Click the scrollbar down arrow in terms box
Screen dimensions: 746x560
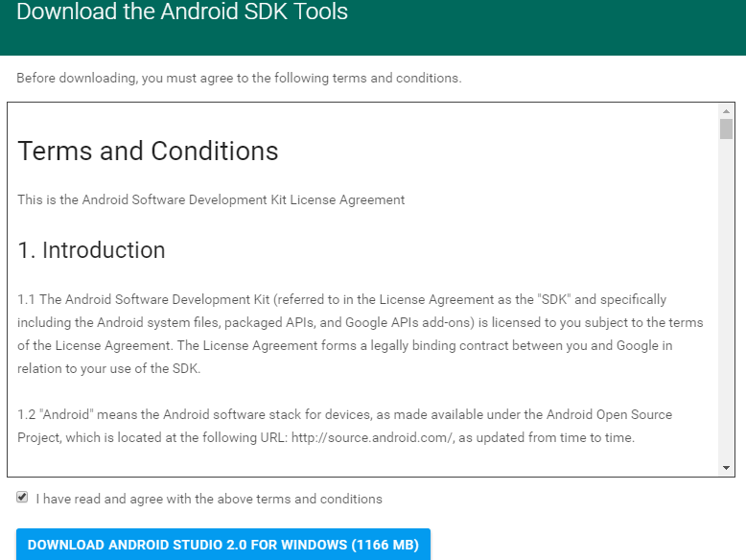726,468
